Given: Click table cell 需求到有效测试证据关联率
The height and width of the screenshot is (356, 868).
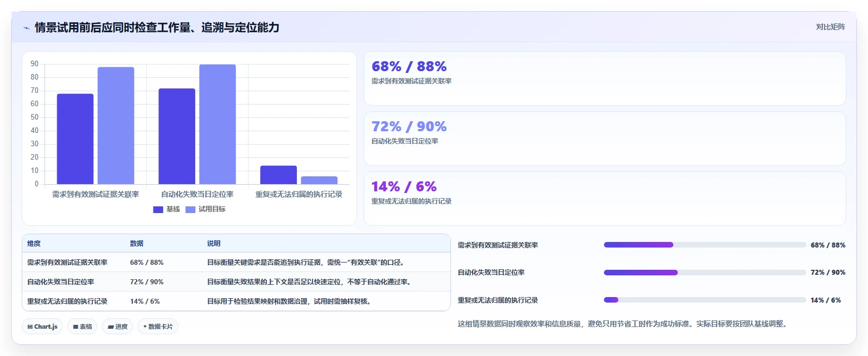Looking at the screenshot, I should click(67, 262).
